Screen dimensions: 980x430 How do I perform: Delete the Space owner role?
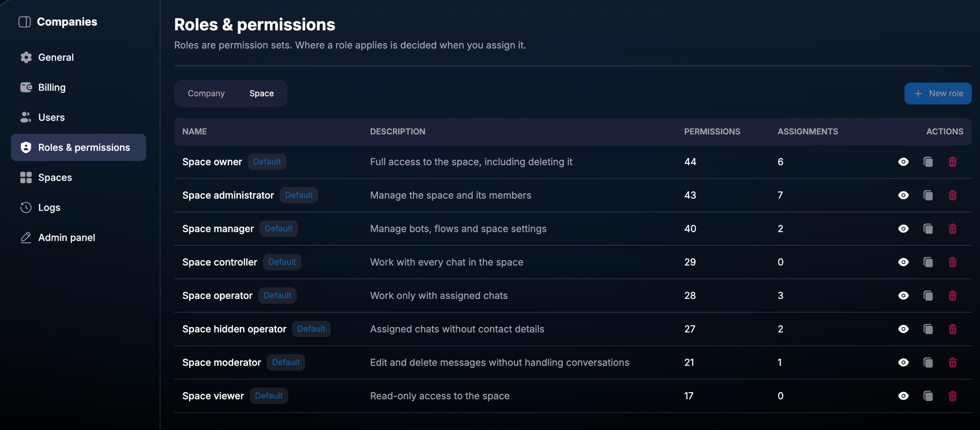[952, 162]
